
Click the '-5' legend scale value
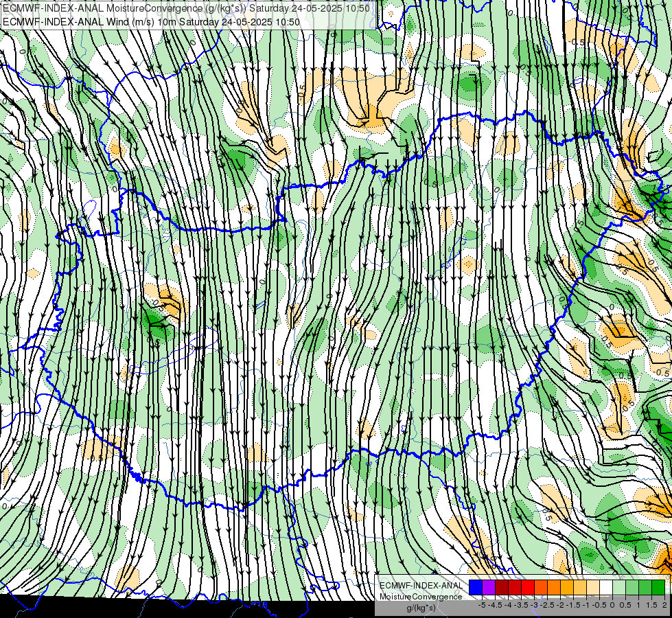482,605
